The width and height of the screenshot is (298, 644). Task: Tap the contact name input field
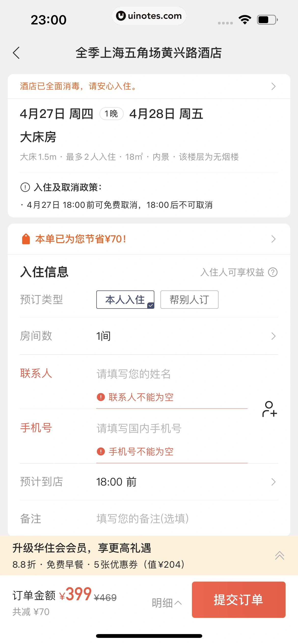coord(172,374)
